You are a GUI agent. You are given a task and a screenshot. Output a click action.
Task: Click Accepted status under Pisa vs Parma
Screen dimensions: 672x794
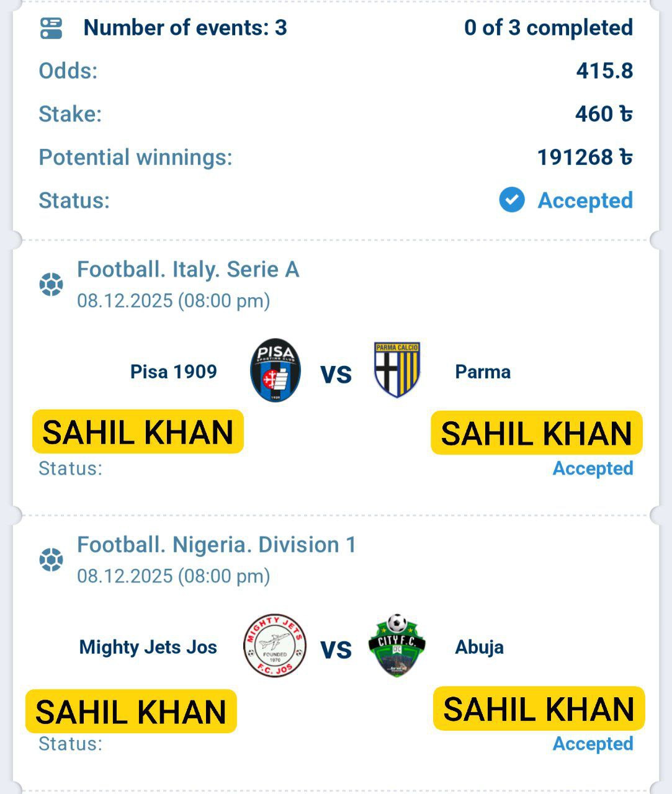(x=593, y=468)
